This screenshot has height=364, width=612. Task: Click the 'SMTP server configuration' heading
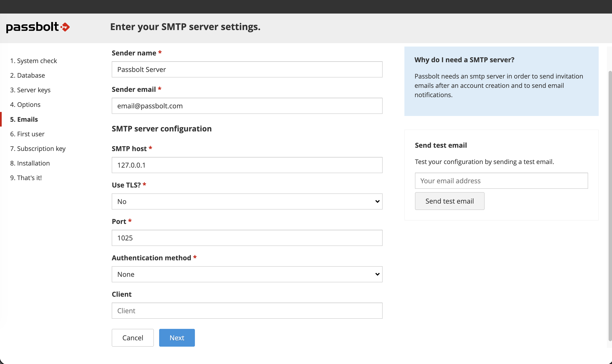[x=162, y=128]
